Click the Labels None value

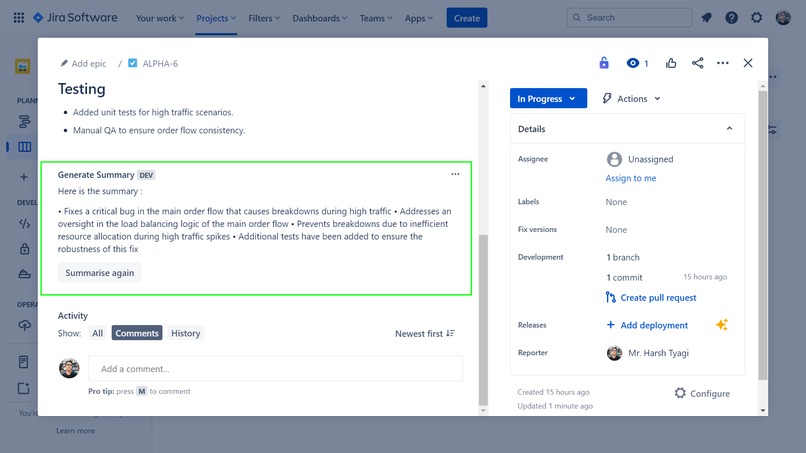616,202
